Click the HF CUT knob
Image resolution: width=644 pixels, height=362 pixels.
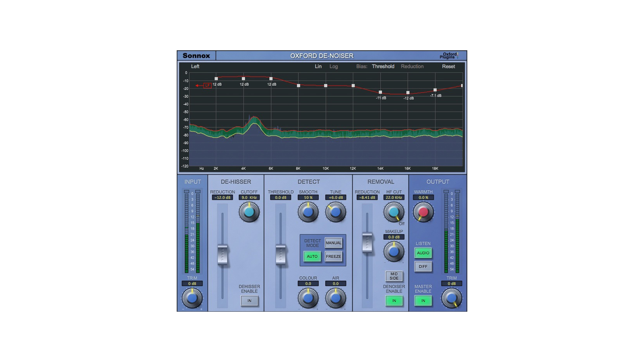pos(394,212)
